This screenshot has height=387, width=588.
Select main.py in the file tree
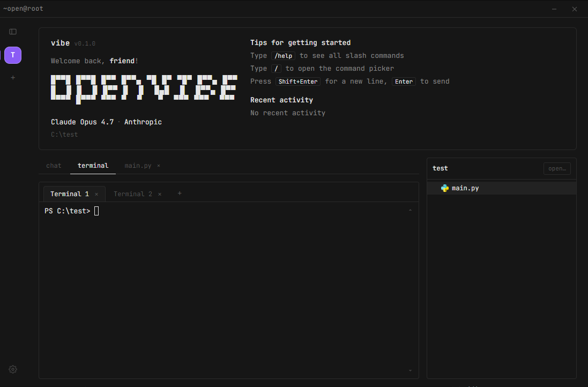501,188
